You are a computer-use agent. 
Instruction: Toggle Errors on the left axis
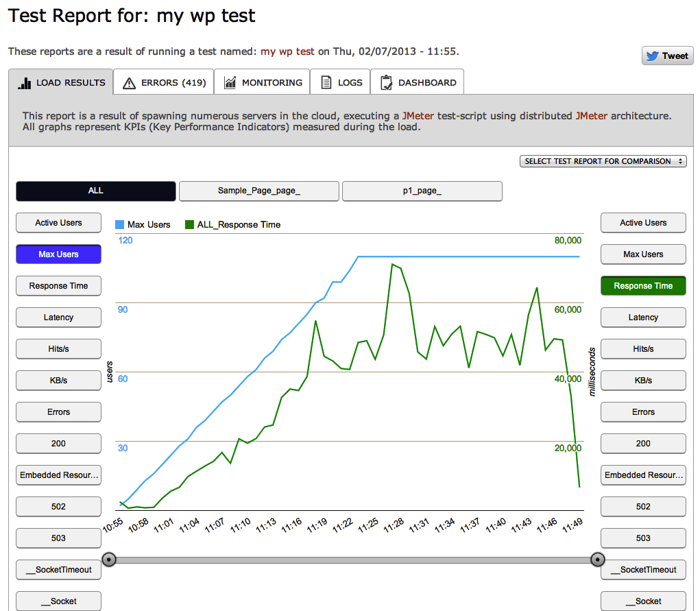tap(58, 412)
